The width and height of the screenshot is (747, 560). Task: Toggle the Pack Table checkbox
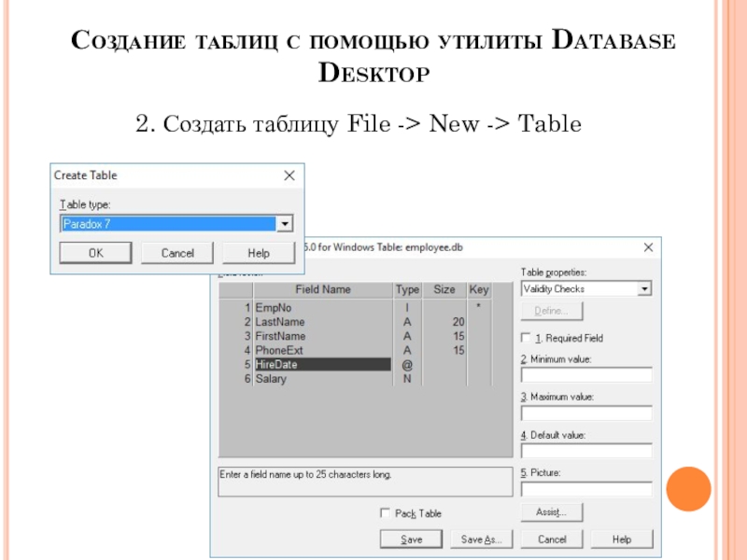[385, 513]
